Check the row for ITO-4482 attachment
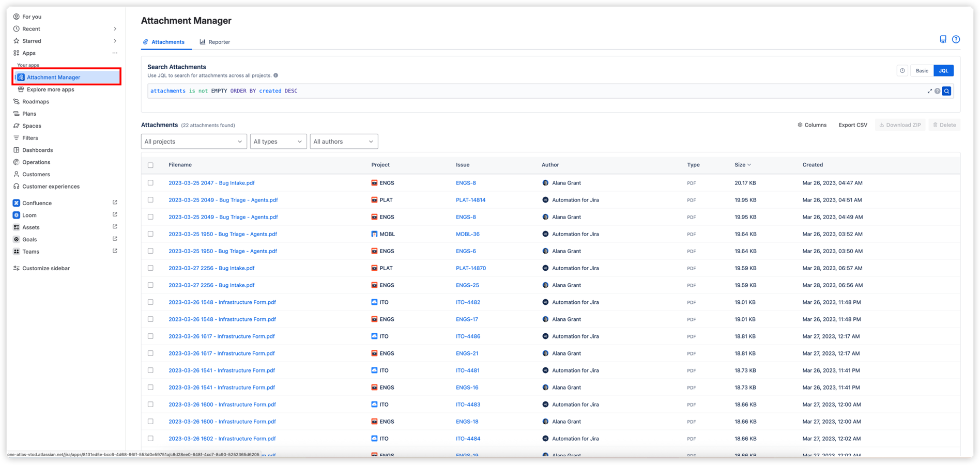 coord(150,302)
